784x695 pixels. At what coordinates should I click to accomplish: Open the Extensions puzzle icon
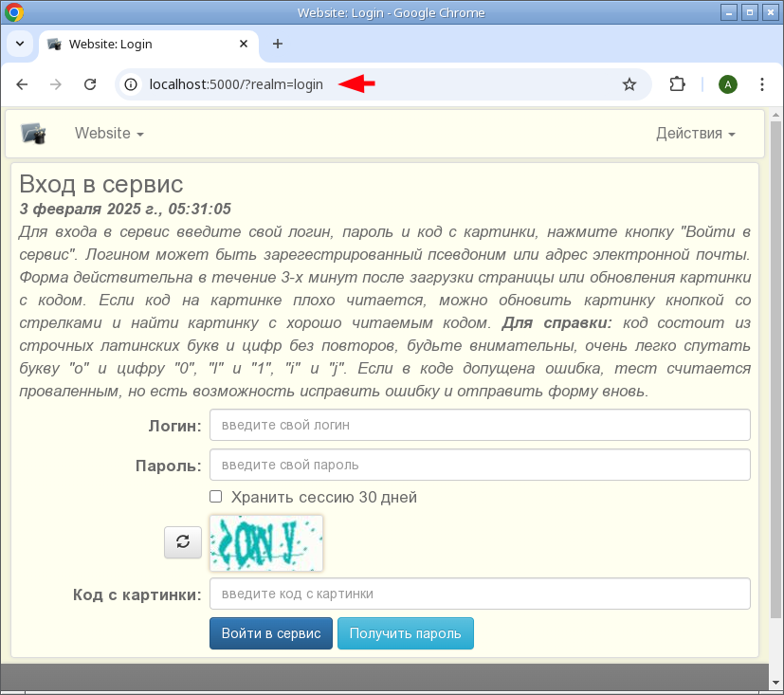tap(677, 84)
